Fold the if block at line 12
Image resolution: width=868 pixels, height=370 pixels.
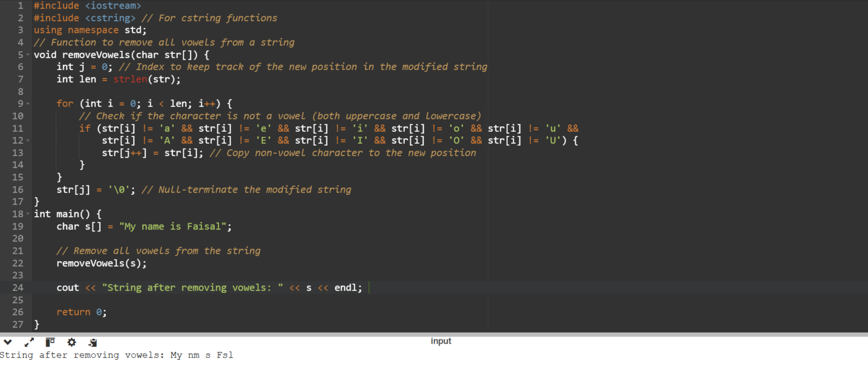point(28,141)
